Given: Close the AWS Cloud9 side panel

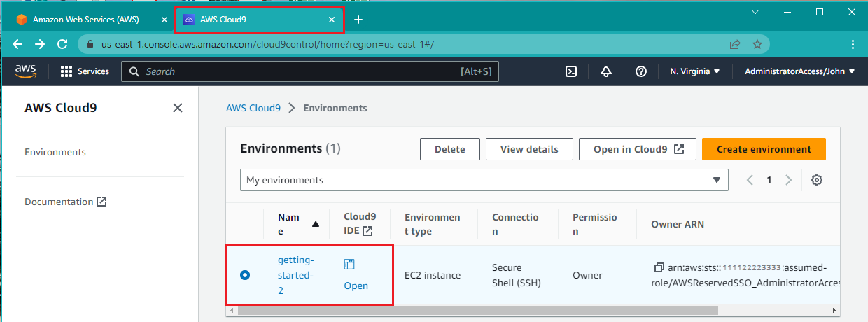Looking at the screenshot, I should (178, 108).
